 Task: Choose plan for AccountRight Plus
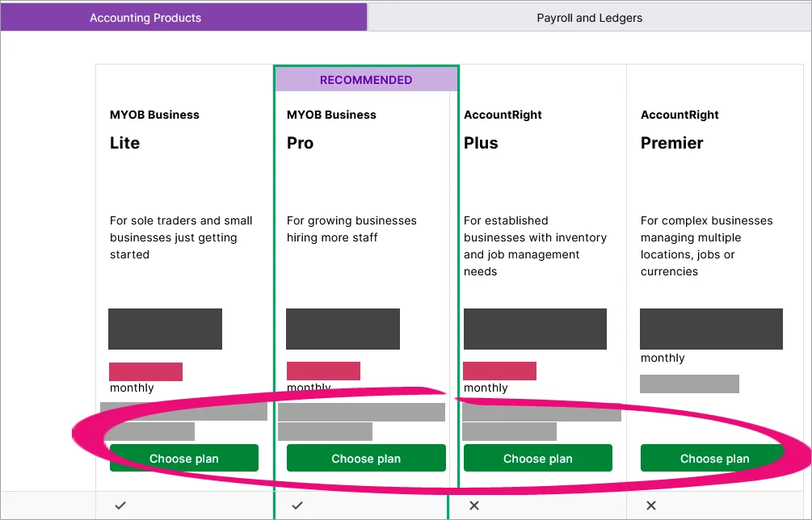pos(537,458)
